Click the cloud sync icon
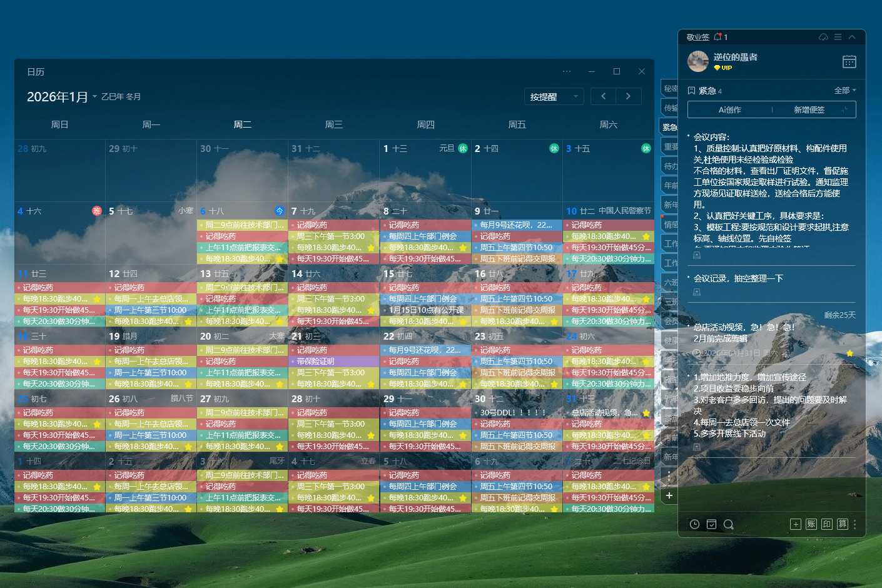 [x=823, y=37]
